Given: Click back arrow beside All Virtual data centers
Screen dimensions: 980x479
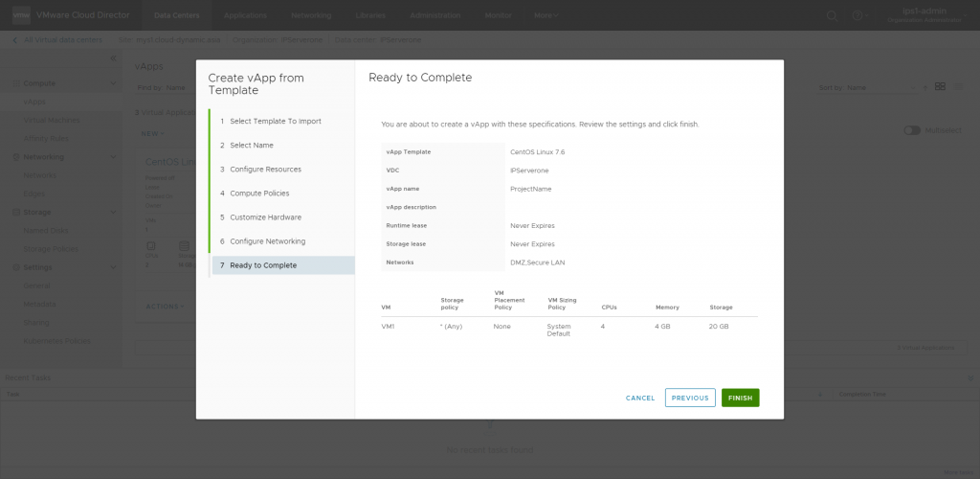Looking at the screenshot, I should (15, 39).
